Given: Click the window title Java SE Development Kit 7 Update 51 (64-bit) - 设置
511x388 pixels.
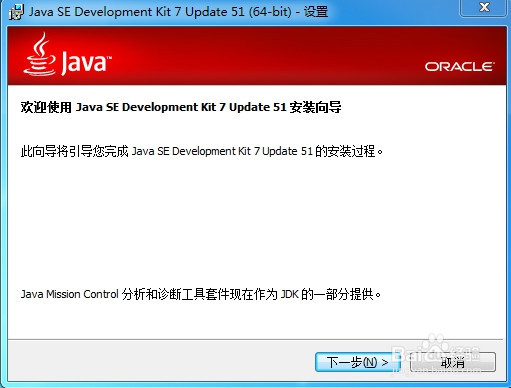Looking at the screenshot, I should point(178,12).
